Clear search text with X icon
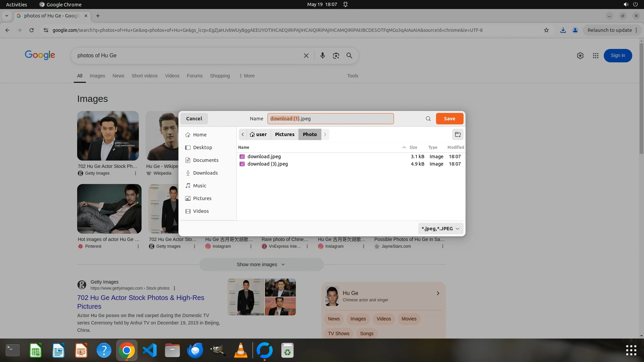The height and width of the screenshot is (362, 644). (306, 56)
